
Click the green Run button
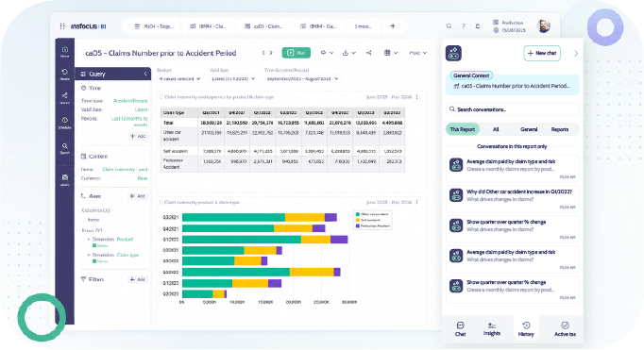coord(297,53)
